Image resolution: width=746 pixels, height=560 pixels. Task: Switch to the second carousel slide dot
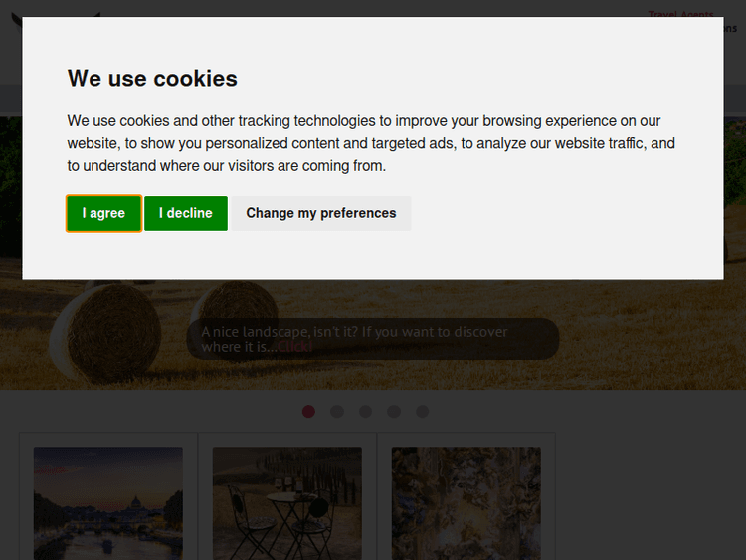point(337,412)
